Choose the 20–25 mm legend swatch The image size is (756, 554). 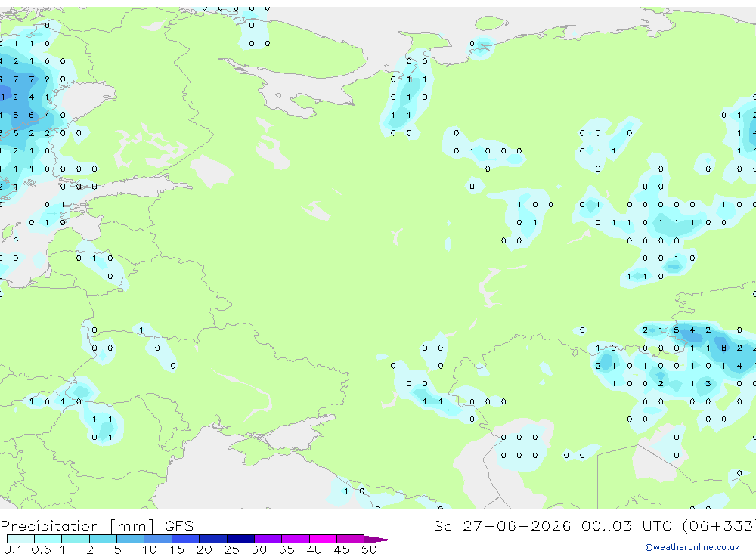213,539
